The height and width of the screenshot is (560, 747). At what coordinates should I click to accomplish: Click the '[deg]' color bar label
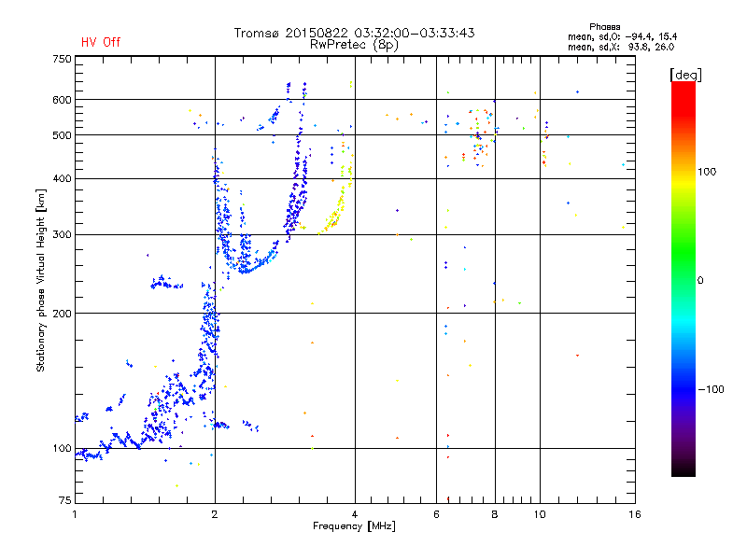[x=685, y=76]
